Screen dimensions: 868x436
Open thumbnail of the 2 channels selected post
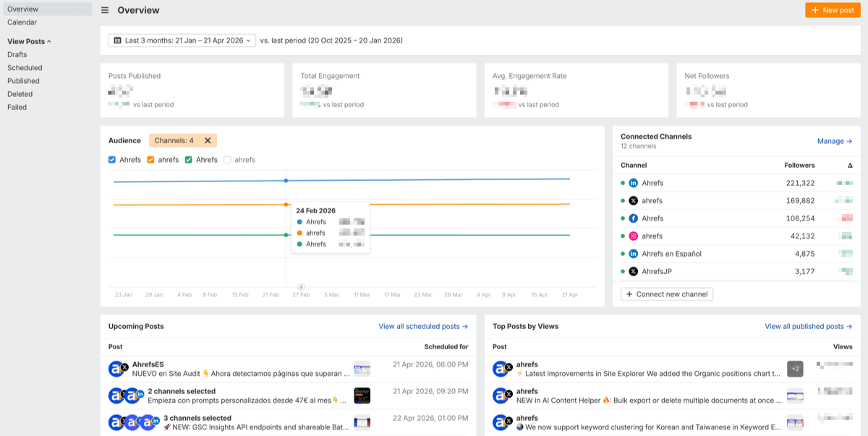(362, 396)
